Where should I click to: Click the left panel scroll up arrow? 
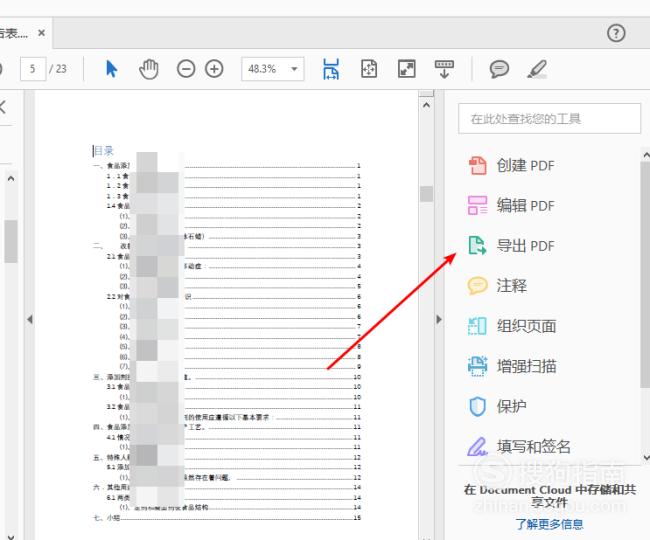point(11,179)
